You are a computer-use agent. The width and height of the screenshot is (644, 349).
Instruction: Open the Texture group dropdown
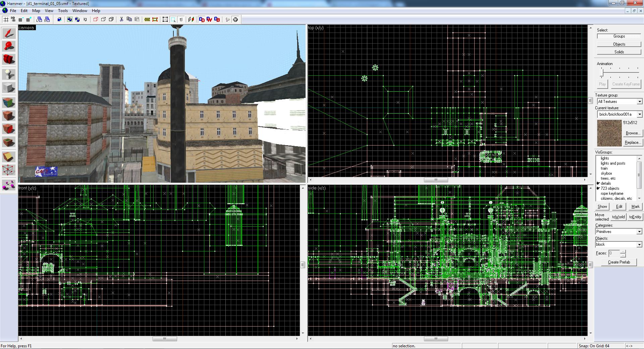coord(619,102)
